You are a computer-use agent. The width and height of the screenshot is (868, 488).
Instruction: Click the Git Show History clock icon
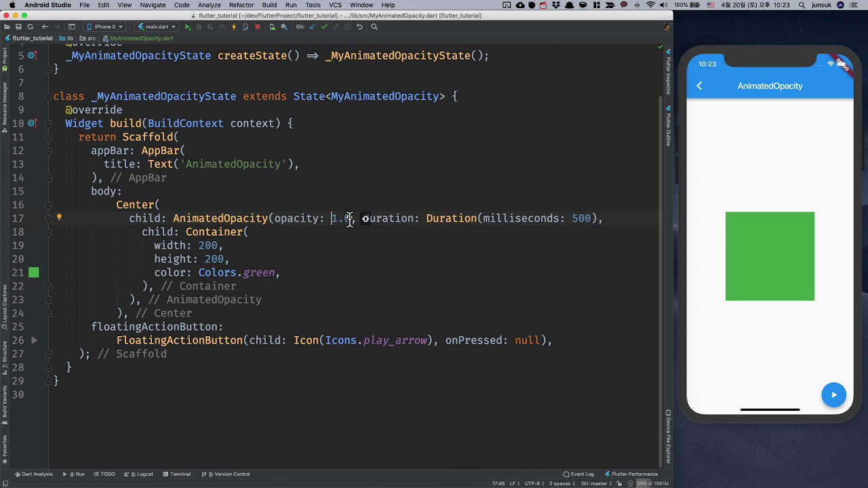[x=347, y=27]
